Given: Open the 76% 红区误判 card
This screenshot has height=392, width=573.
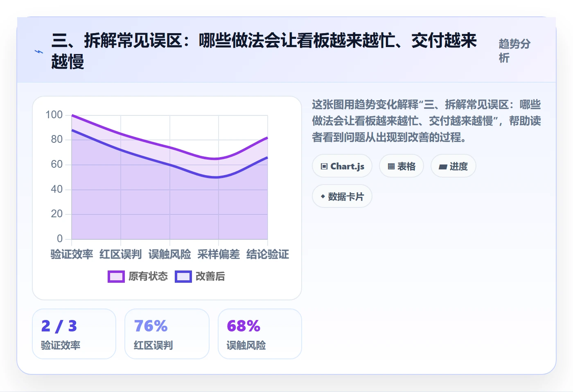Looking at the screenshot, I should pyautogui.click(x=167, y=334).
